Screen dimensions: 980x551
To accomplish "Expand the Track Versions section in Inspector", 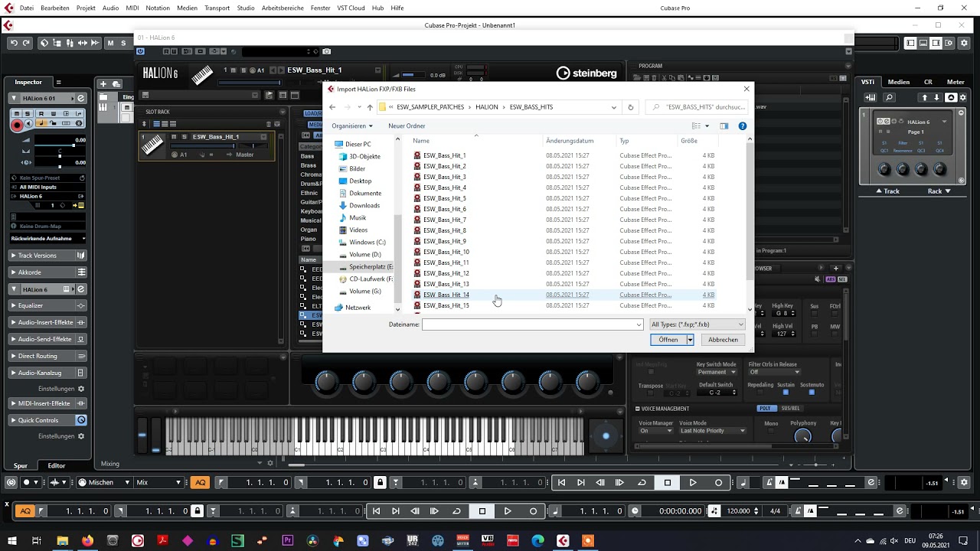I will tap(47, 256).
